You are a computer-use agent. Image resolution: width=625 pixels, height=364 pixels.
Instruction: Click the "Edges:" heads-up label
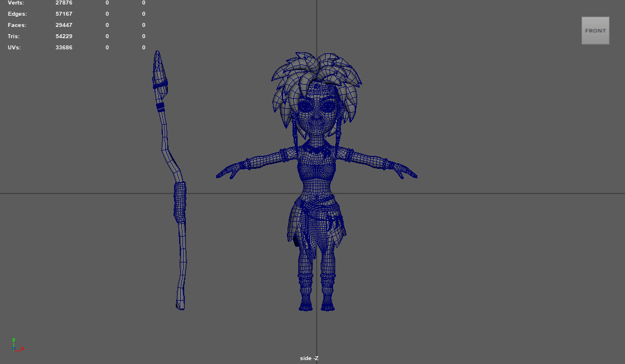(17, 14)
